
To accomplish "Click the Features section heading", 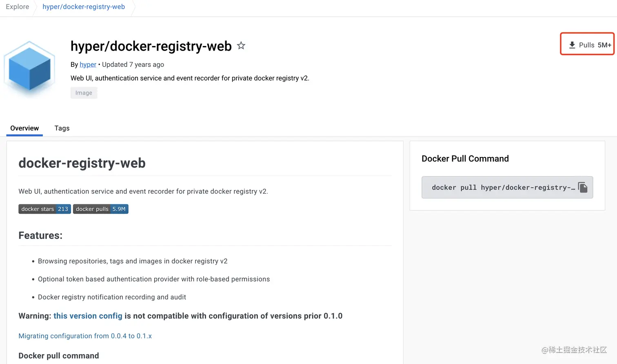I will pyautogui.click(x=40, y=235).
